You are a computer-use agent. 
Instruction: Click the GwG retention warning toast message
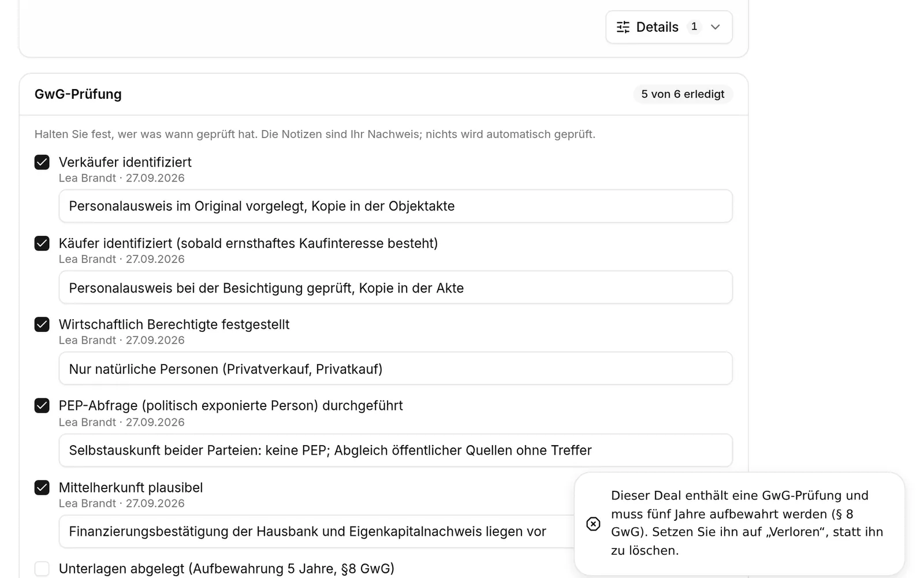pyautogui.click(x=747, y=523)
